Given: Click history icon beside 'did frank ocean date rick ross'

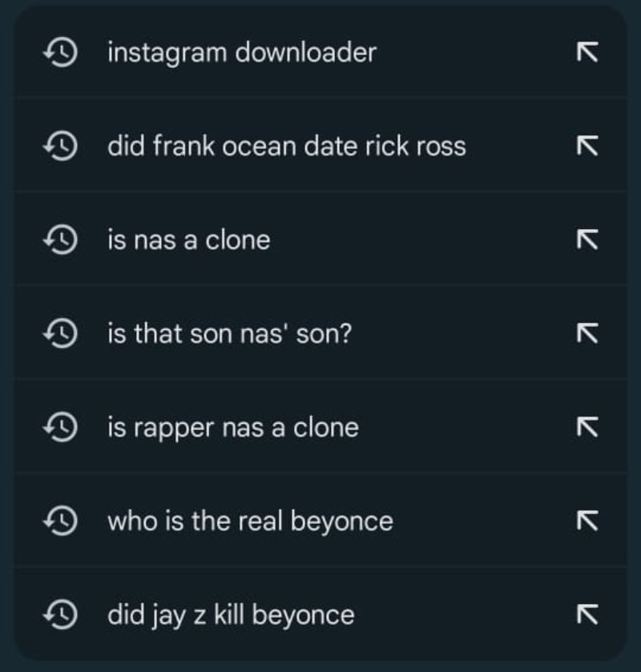Looking at the screenshot, I should click(x=61, y=147).
